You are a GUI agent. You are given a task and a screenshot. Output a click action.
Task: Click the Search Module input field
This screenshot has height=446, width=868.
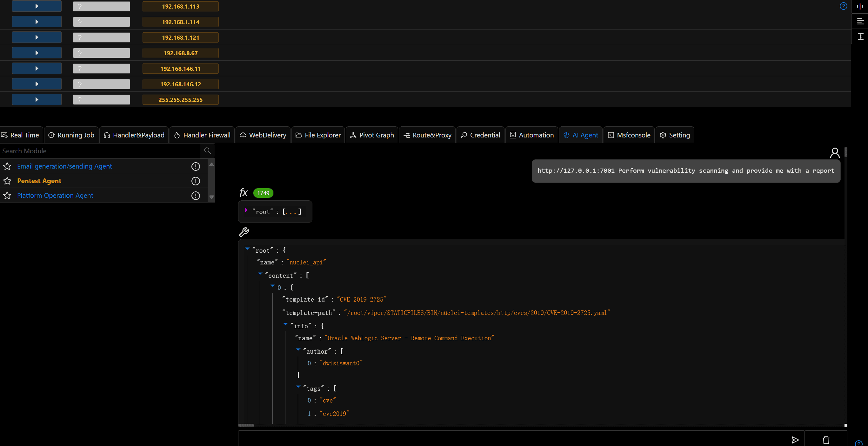point(100,151)
